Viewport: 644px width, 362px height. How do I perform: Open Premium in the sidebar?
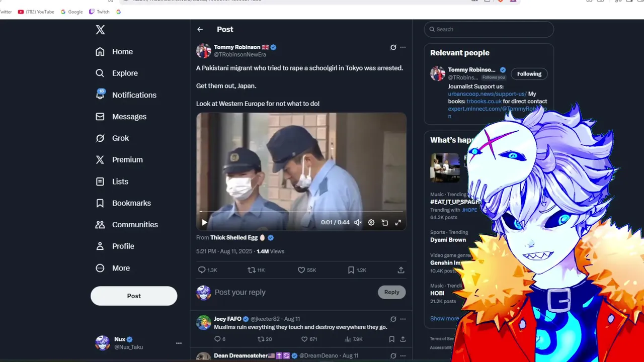pyautogui.click(x=119, y=160)
